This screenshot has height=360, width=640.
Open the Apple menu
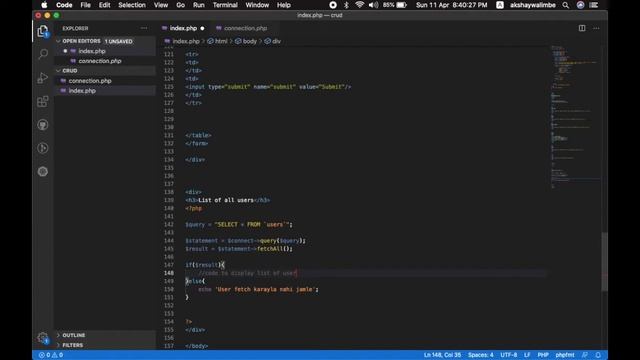click(x=44, y=5)
